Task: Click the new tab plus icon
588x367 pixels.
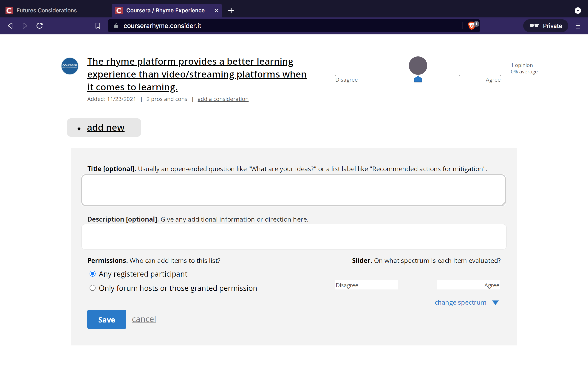Action: coord(231,11)
